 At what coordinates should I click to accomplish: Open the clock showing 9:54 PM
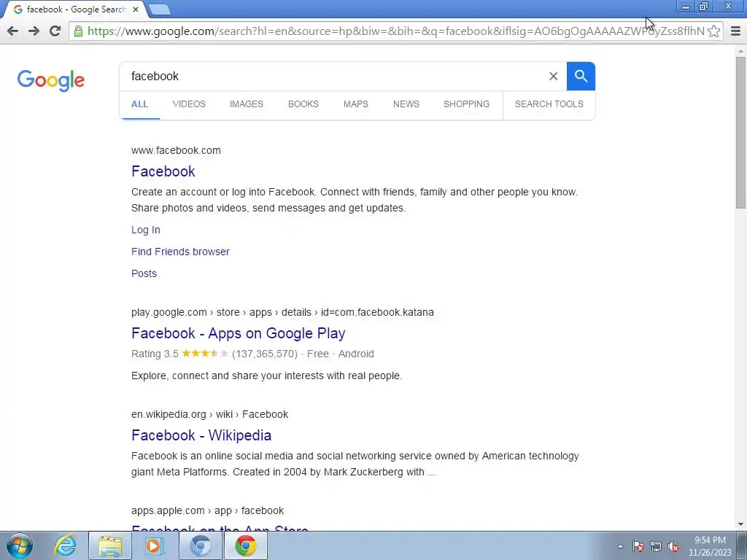710,546
